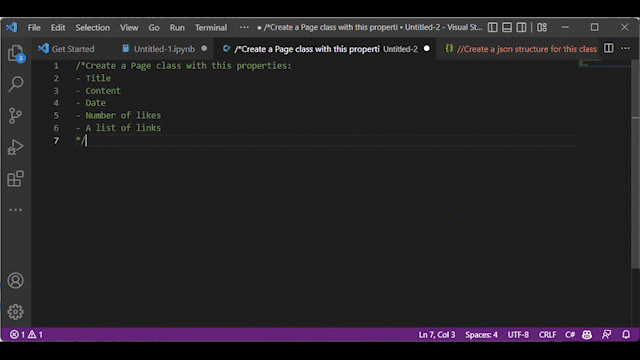
Task: Click the '- Number of likes' line
Action: point(118,116)
